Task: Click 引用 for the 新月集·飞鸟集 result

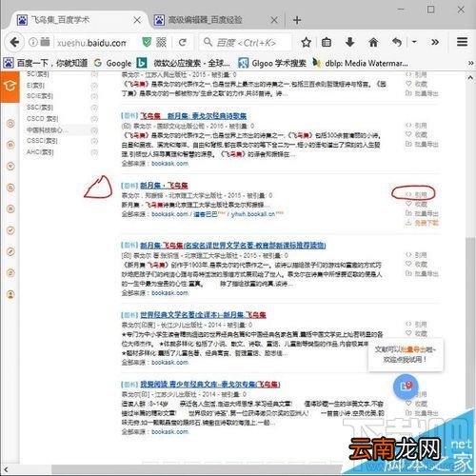Action: pos(416,194)
